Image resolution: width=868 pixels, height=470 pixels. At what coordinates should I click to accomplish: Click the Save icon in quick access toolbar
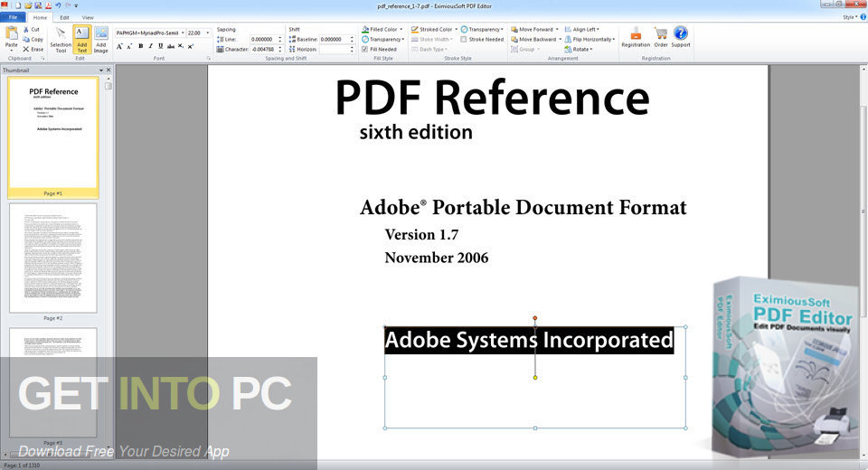click(x=38, y=5)
